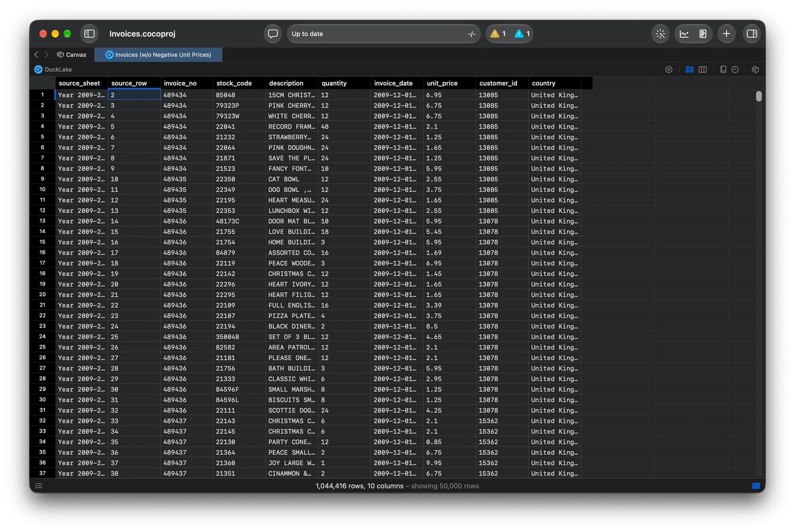The height and width of the screenshot is (532, 795).
Task: Go back with the left chevron
Action: (36, 55)
